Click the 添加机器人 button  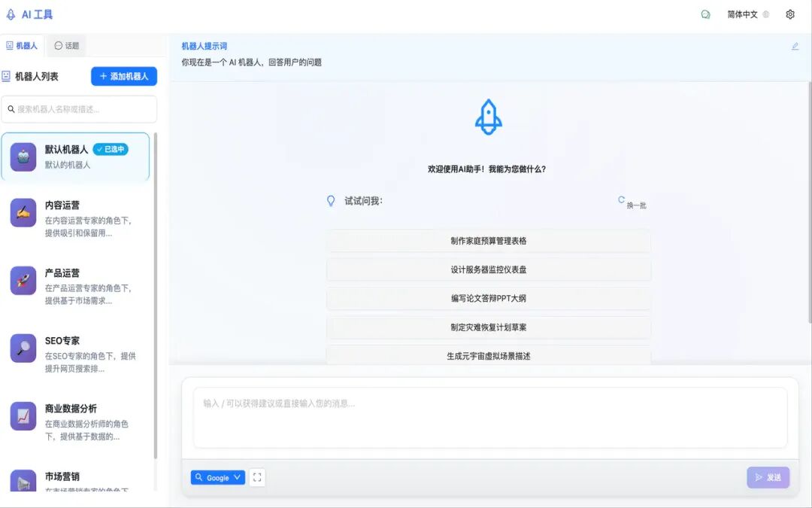coord(124,76)
